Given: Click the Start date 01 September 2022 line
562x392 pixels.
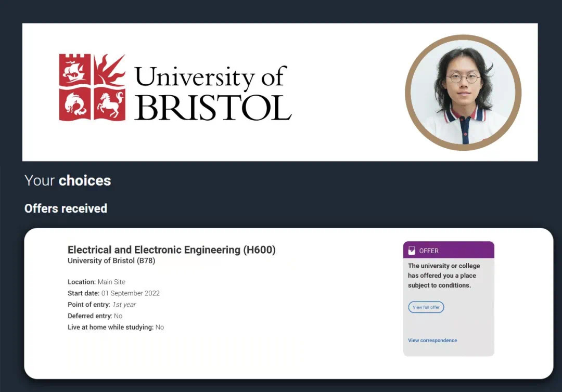Looking at the screenshot, I should [113, 293].
